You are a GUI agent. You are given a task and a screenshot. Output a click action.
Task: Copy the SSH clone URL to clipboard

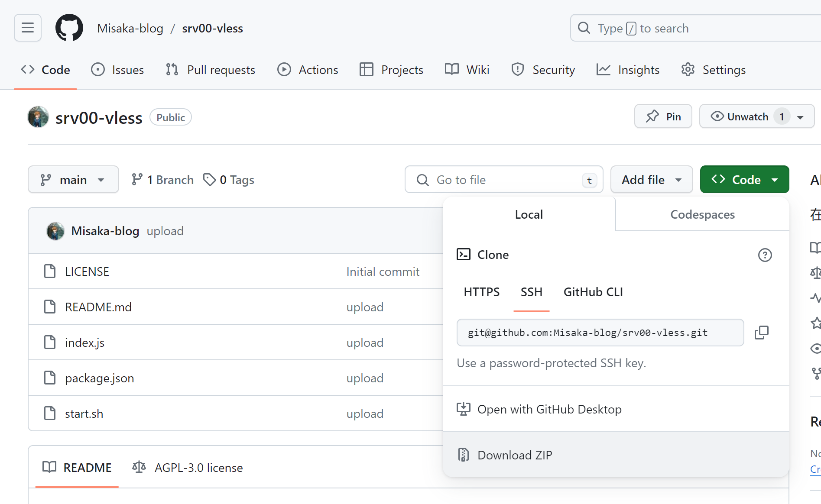[x=761, y=333]
